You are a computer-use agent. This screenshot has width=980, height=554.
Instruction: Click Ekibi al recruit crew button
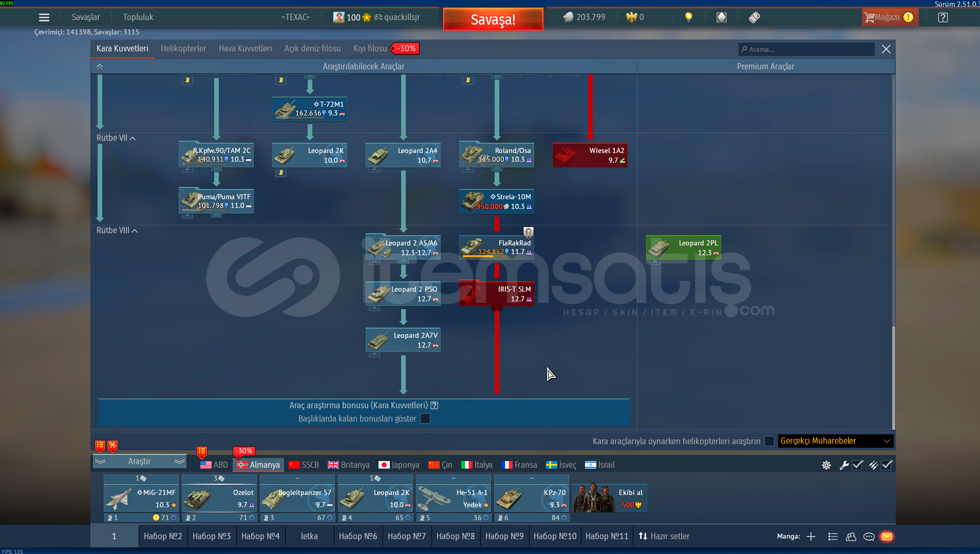tap(610, 499)
